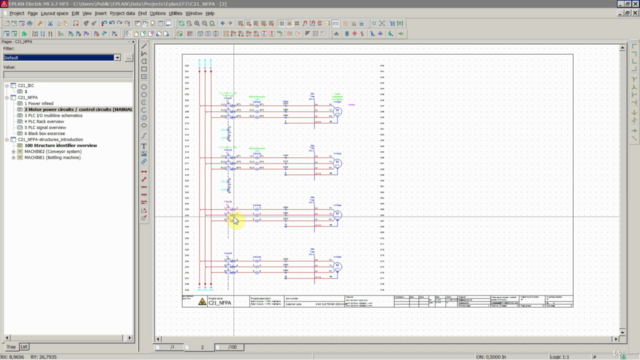
Task: Open the Insert menu
Action: (100, 13)
